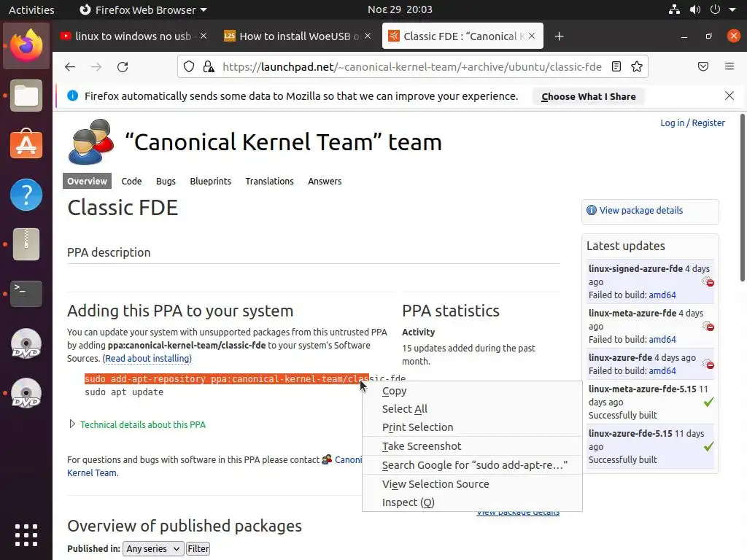Switch to the Bugs tab
The width and height of the screenshot is (747, 560).
coord(166,181)
